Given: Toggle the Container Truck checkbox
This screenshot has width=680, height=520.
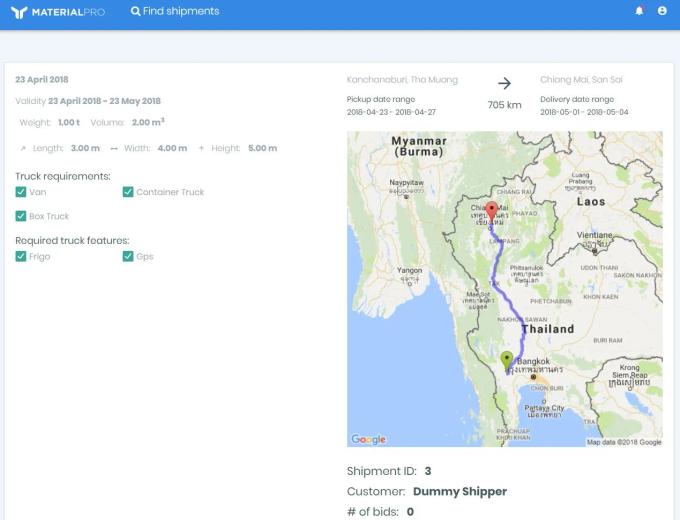Looking at the screenshot, I should [x=128, y=192].
